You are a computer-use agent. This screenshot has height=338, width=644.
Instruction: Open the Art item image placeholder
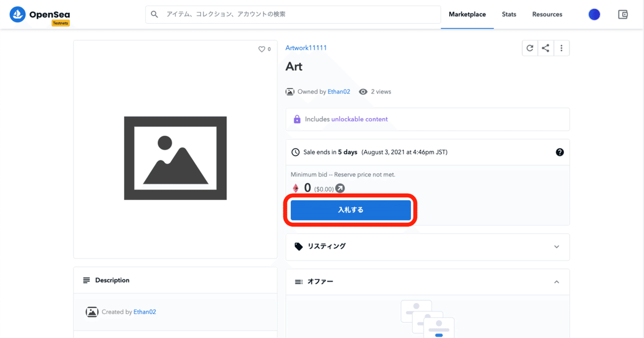coord(175,158)
